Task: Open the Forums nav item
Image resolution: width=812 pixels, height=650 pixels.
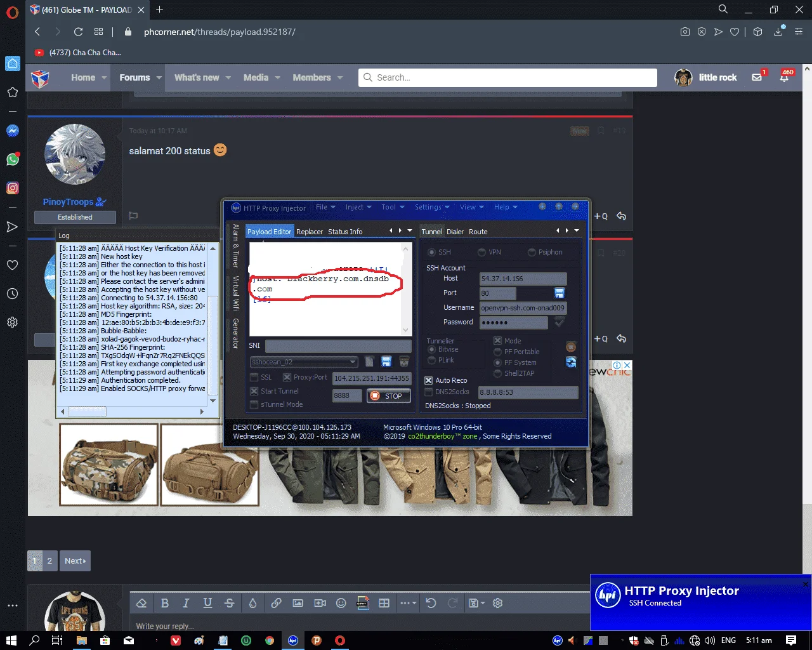Action: [x=134, y=77]
